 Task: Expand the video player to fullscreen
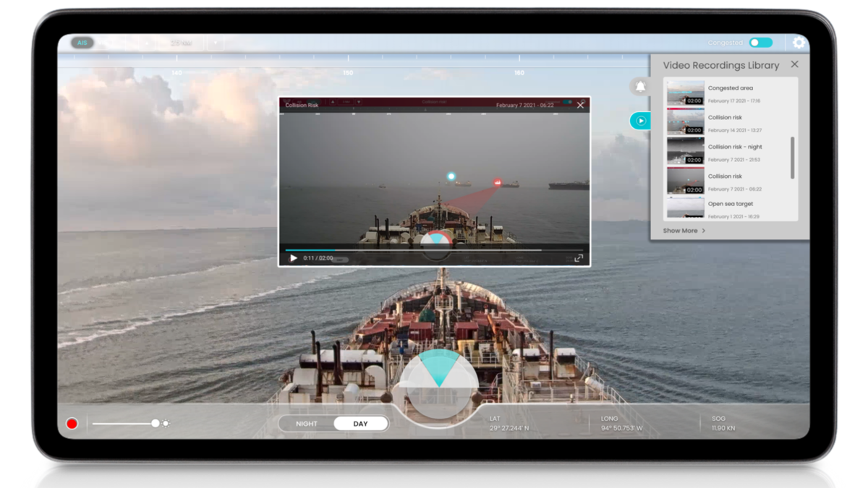(579, 257)
